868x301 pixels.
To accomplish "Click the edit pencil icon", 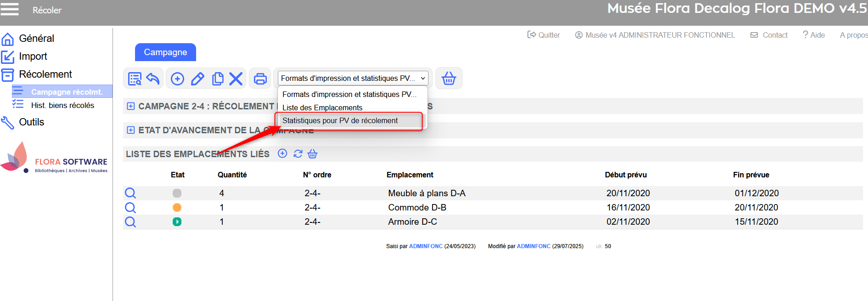I will click(197, 79).
